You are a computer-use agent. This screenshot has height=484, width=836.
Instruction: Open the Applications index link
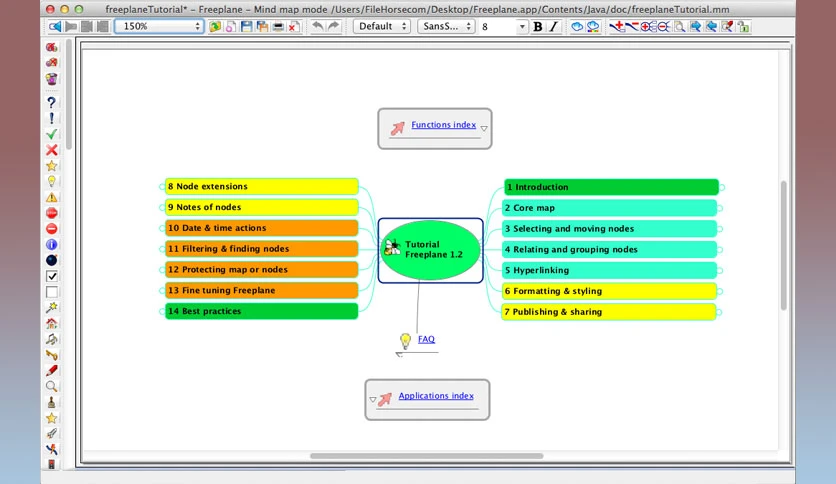[x=436, y=396]
